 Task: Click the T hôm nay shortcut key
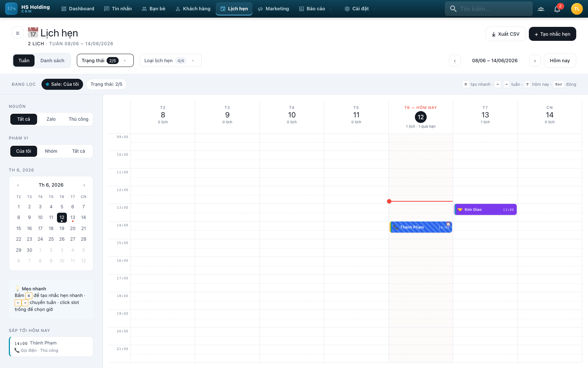pos(527,84)
